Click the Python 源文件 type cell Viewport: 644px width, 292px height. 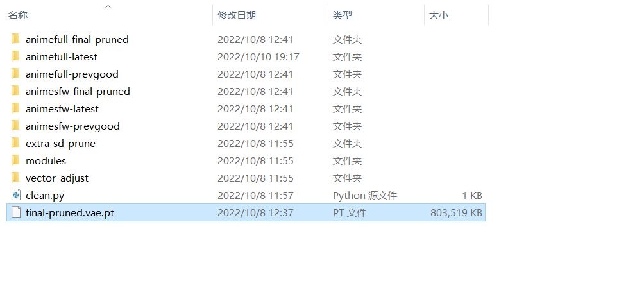(x=365, y=196)
